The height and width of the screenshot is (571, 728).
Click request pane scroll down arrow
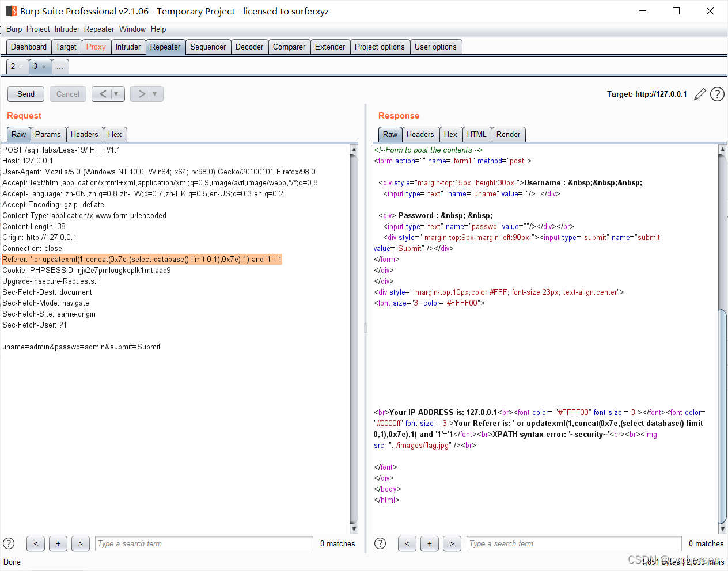[x=354, y=529]
